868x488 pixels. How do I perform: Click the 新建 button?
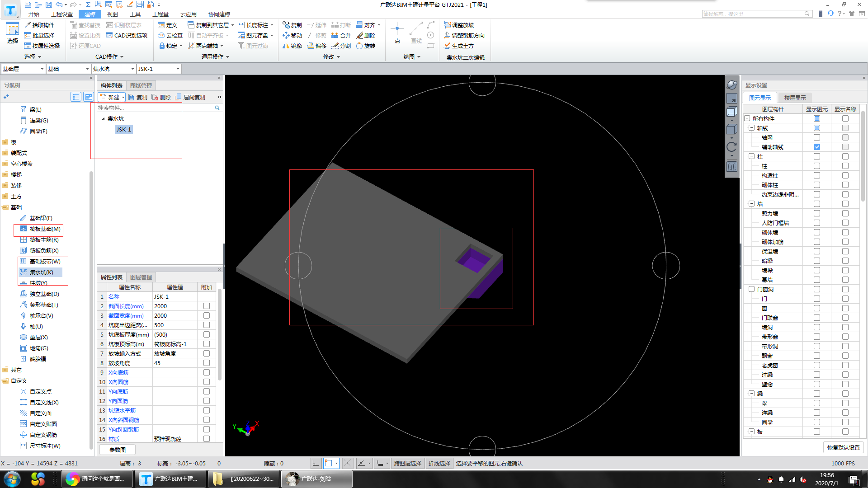(109, 97)
